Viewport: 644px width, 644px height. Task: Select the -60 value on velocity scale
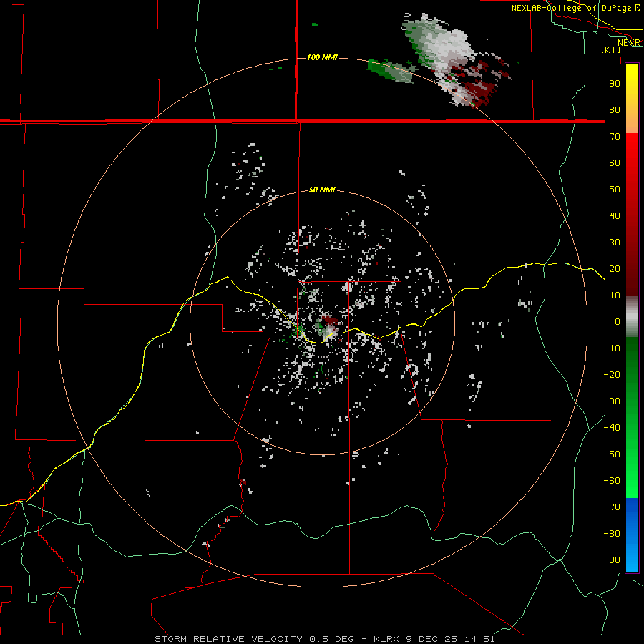click(x=612, y=481)
